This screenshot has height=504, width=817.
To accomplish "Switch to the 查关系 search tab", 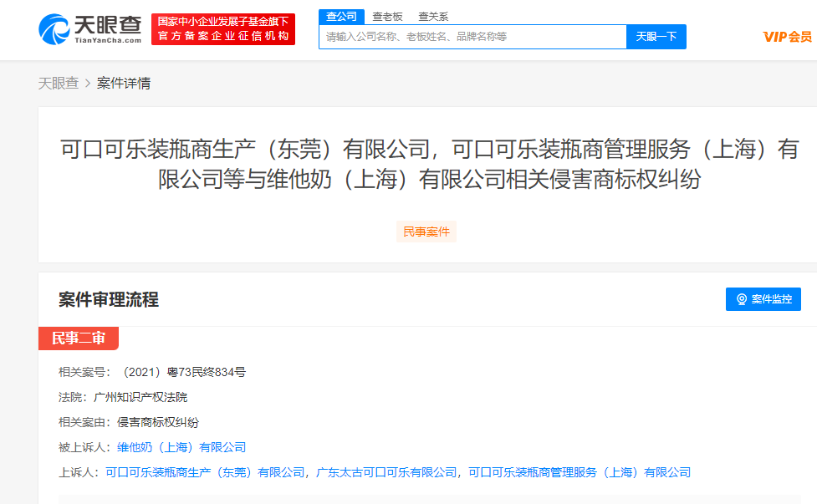I will (x=433, y=16).
